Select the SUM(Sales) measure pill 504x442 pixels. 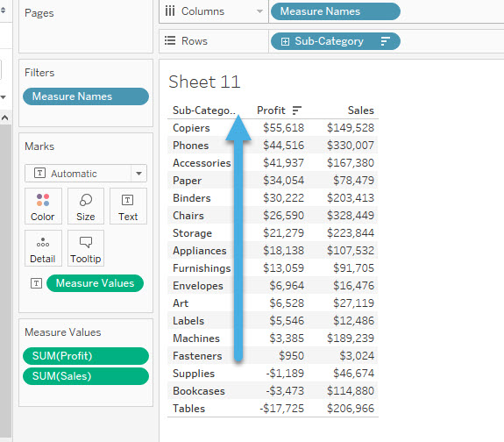pos(86,376)
